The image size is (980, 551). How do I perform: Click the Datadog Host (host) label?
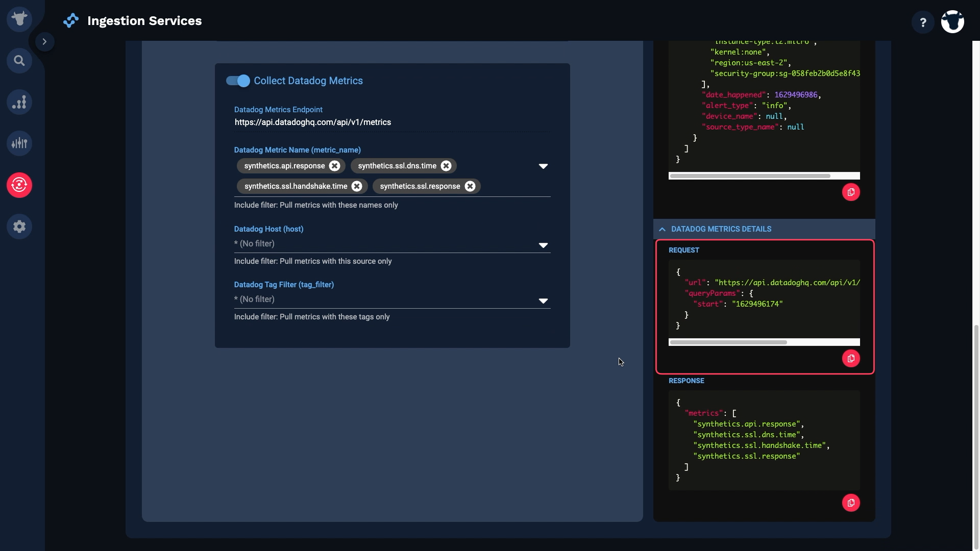pyautogui.click(x=268, y=229)
